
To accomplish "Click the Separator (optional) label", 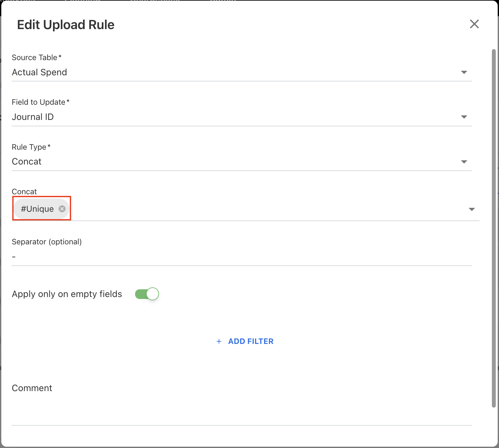I will pos(47,242).
